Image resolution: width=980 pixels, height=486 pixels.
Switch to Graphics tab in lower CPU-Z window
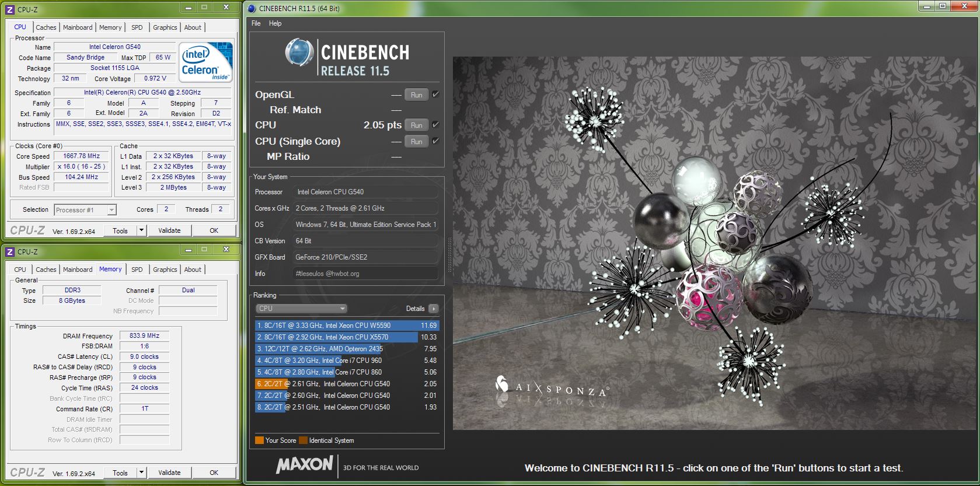click(165, 270)
